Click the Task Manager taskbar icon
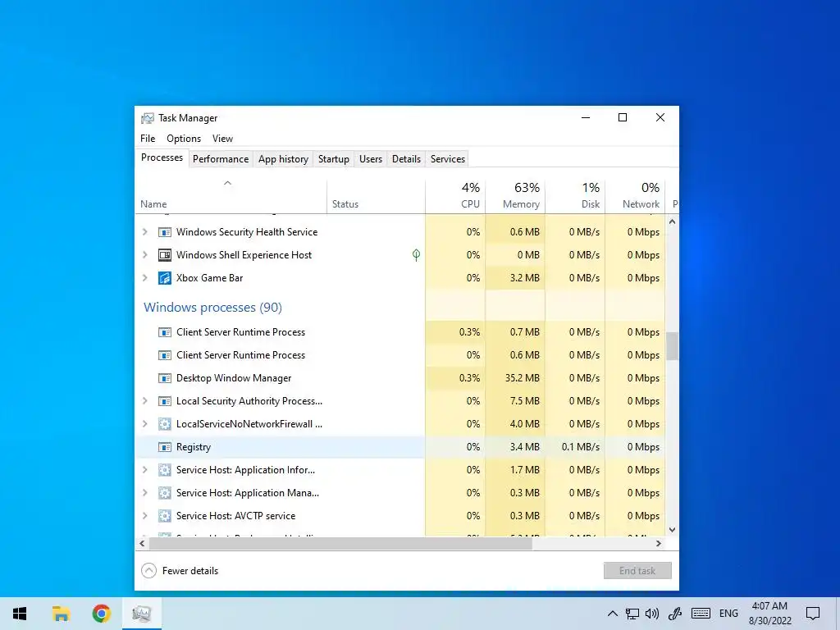Viewport: 840px width, 630px height. pyautogui.click(x=141, y=614)
